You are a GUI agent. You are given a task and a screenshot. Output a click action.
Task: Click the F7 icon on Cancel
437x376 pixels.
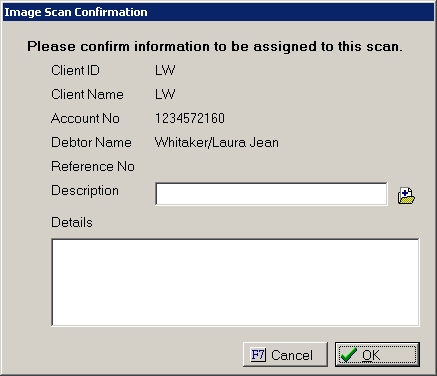258,355
